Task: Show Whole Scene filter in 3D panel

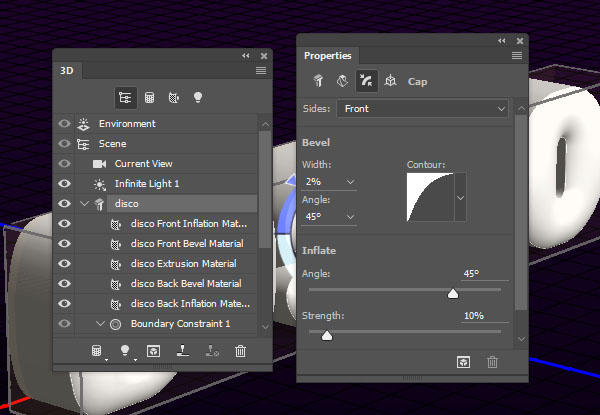Action: click(x=126, y=98)
